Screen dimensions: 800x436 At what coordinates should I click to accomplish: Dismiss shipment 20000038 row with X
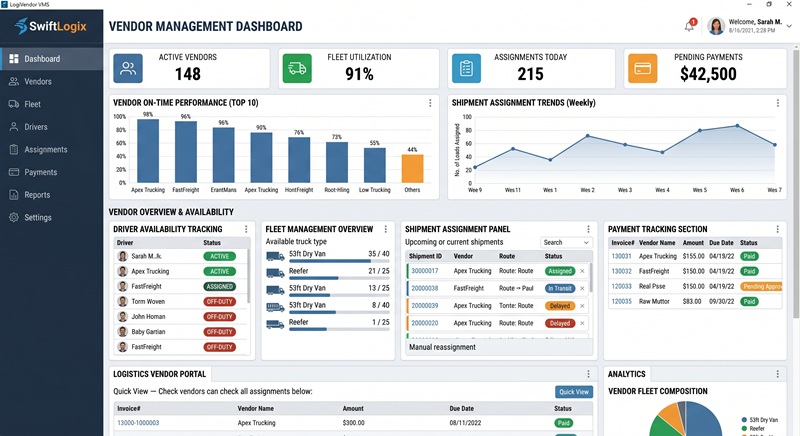click(x=582, y=289)
